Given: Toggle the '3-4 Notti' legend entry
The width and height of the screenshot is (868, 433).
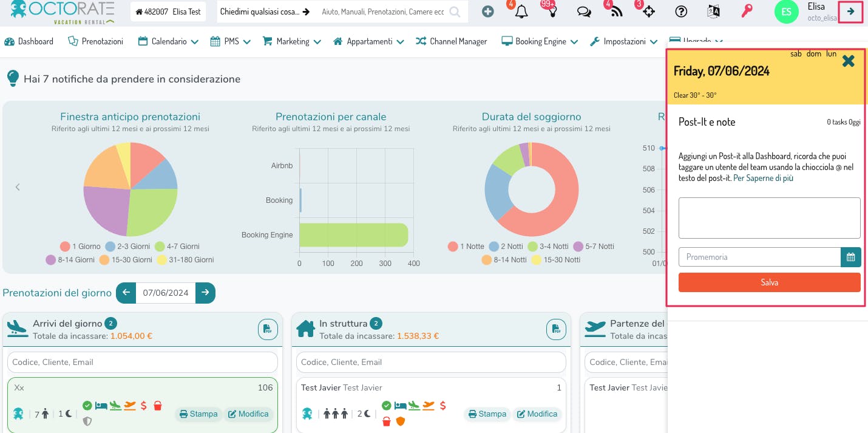Looking at the screenshot, I should (x=548, y=247).
